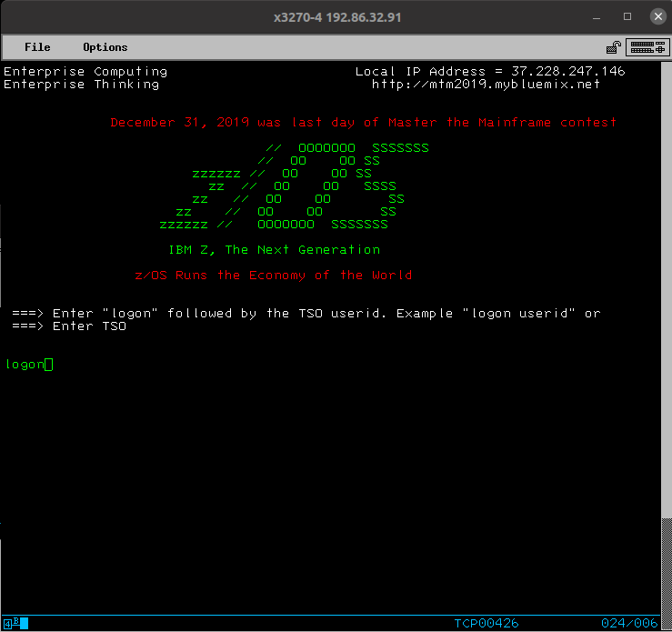This screenshot has width=672, height=632.
Task: Click the red Master the Mainframe contest notice
Action: (x=363, y=123)
